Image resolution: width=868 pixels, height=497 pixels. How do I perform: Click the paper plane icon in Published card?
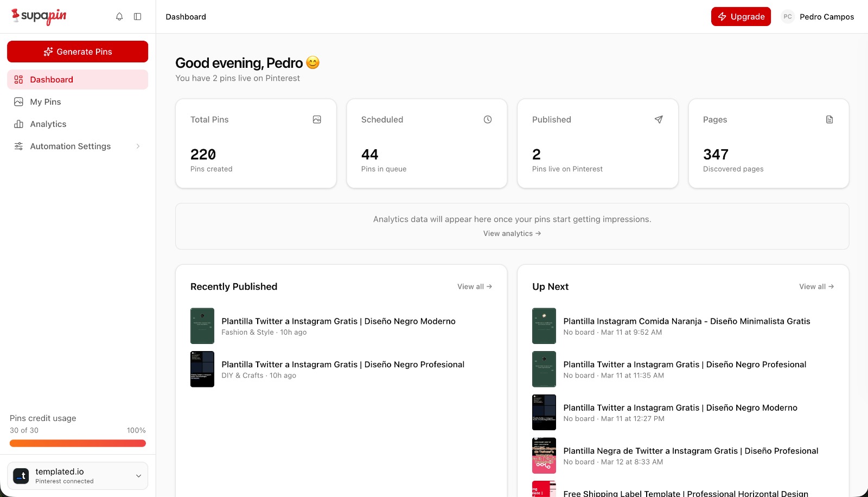pyautogui.click(x=659, y=119)
